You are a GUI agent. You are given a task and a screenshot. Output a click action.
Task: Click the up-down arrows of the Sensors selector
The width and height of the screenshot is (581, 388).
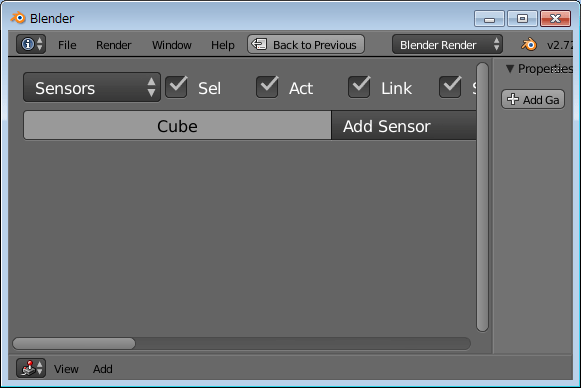click(x=151, y=87)
